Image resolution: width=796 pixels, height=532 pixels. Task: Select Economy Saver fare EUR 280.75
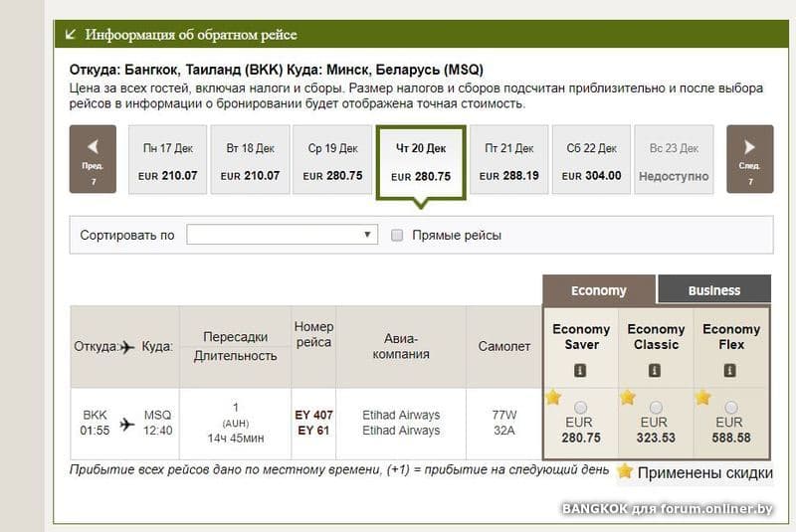coord(581,408)
